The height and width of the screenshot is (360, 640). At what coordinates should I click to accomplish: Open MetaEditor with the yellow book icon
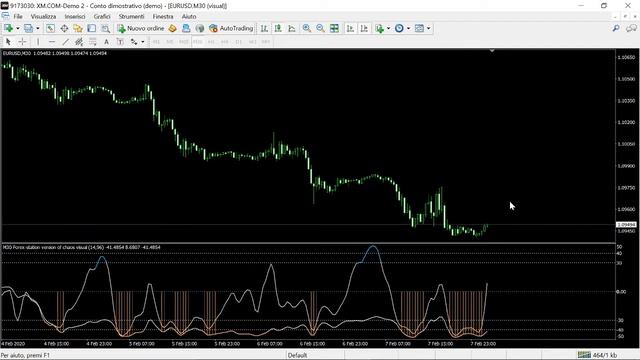172,28
